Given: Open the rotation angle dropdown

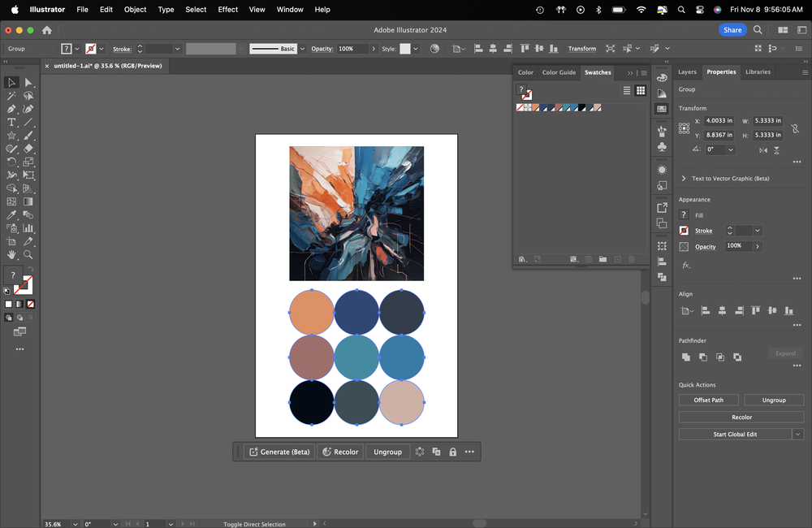Looking at the screenshot, I should [x=731, y=149].
